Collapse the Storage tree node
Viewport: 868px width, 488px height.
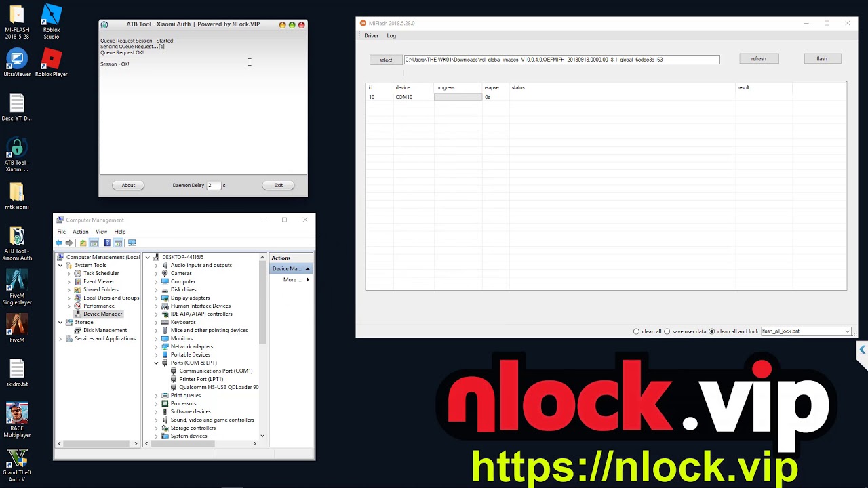[60, 322]
